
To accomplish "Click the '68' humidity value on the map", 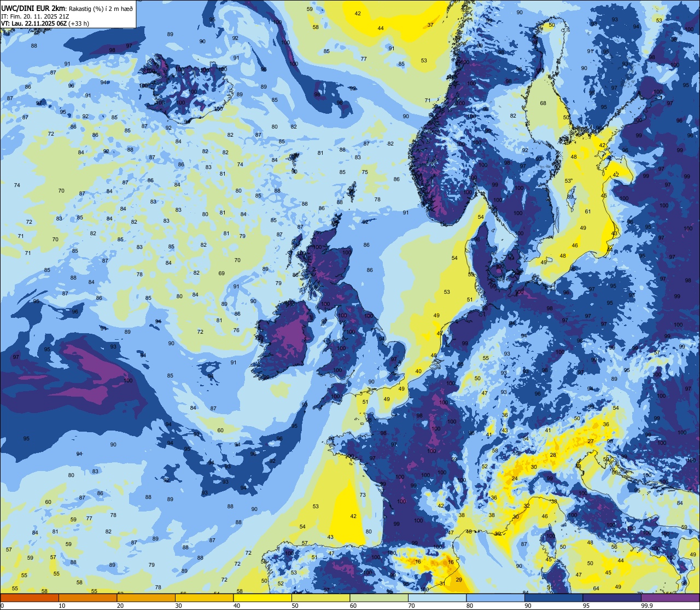I will point(543,103).
